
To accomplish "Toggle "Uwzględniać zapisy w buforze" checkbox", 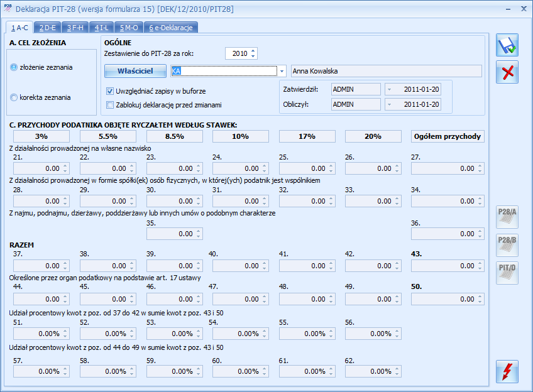I will 110,91.
